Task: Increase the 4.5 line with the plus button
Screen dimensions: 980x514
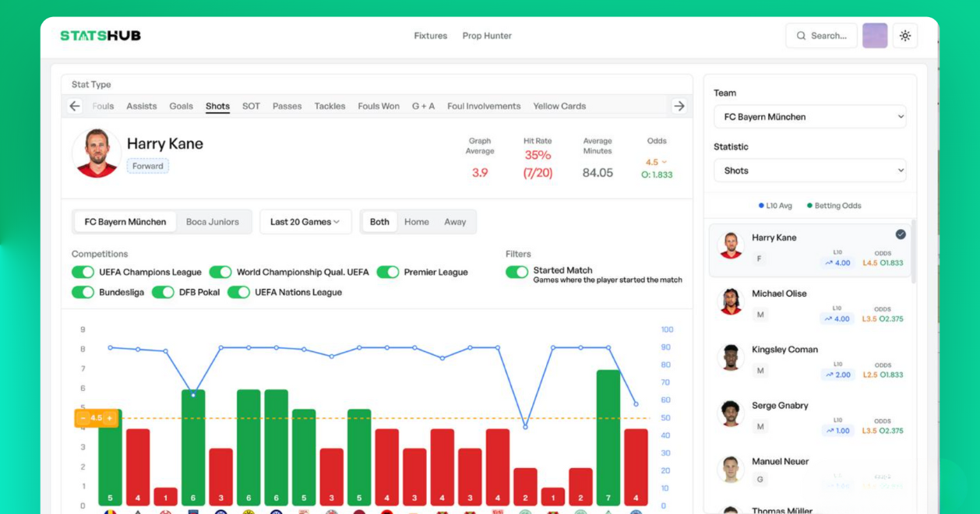Action: 110,418
